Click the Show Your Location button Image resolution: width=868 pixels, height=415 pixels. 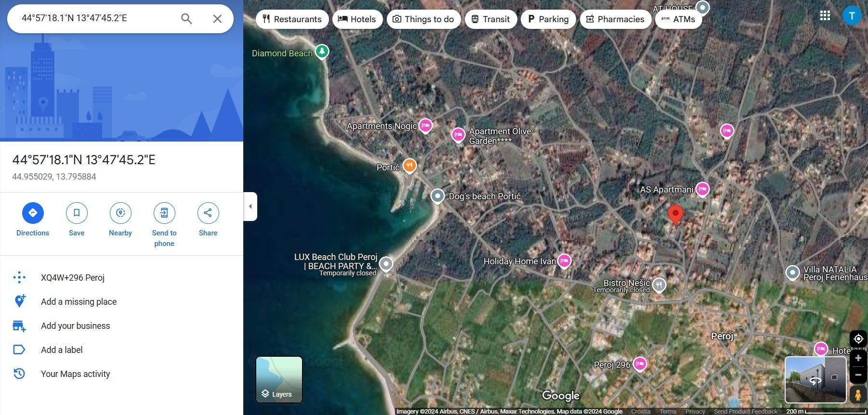click(858, 339)
